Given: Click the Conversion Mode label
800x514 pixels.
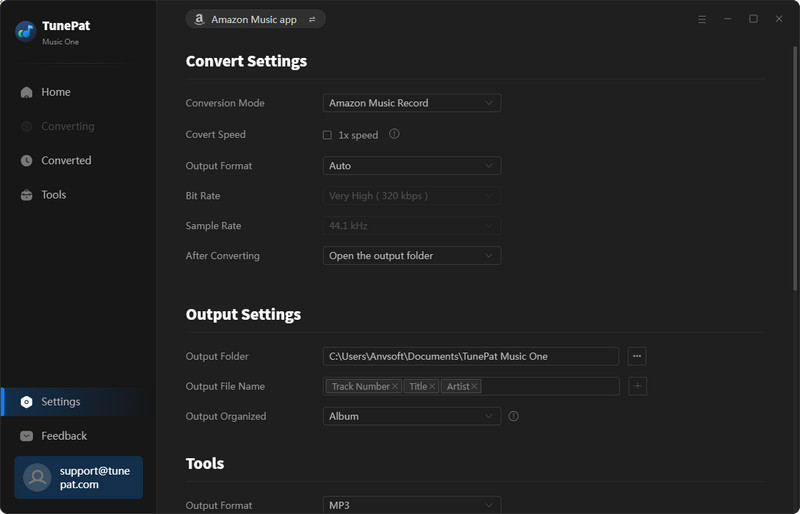Looking at the screenshot, I should (225, 103).
